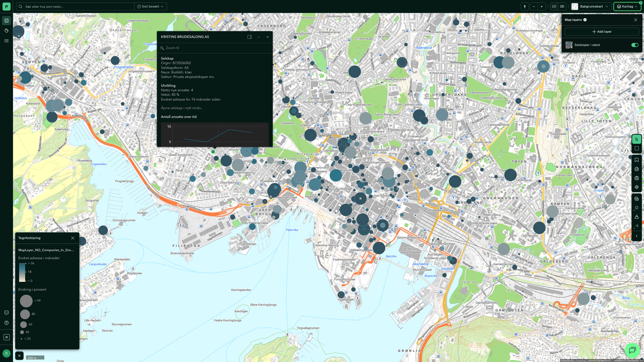Open the tags section in left sidebar

coord(7,31)
